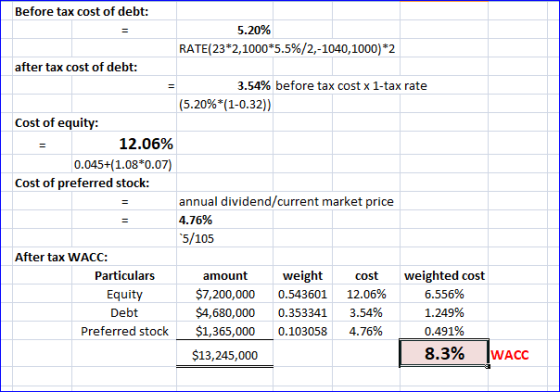Viewport: 560px width, 392px height.
Task: Select the large 12.06% cost of equity value
Action: pos(146,144)
